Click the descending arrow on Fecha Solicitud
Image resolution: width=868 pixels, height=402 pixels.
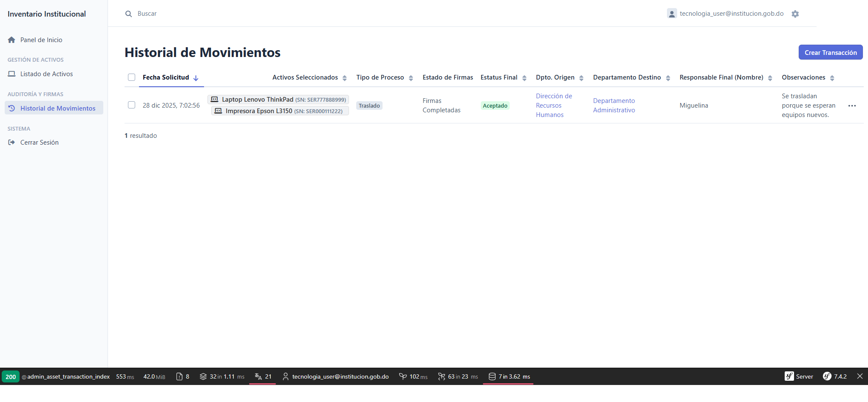196,78
